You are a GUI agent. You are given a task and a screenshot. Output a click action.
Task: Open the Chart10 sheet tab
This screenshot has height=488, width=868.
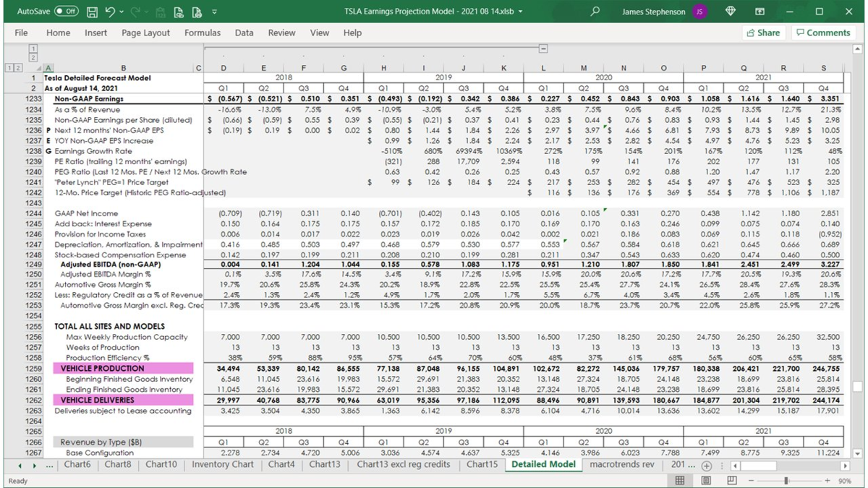(161, 465)
